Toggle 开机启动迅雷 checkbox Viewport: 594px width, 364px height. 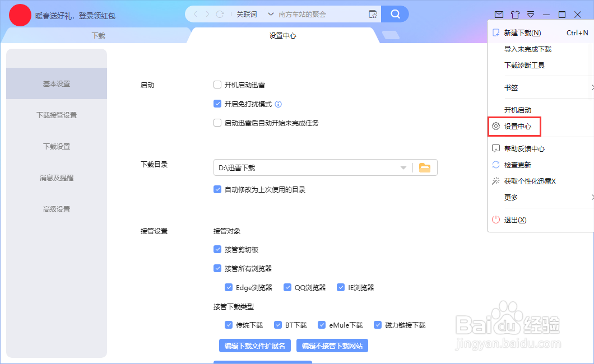point(217,85)
